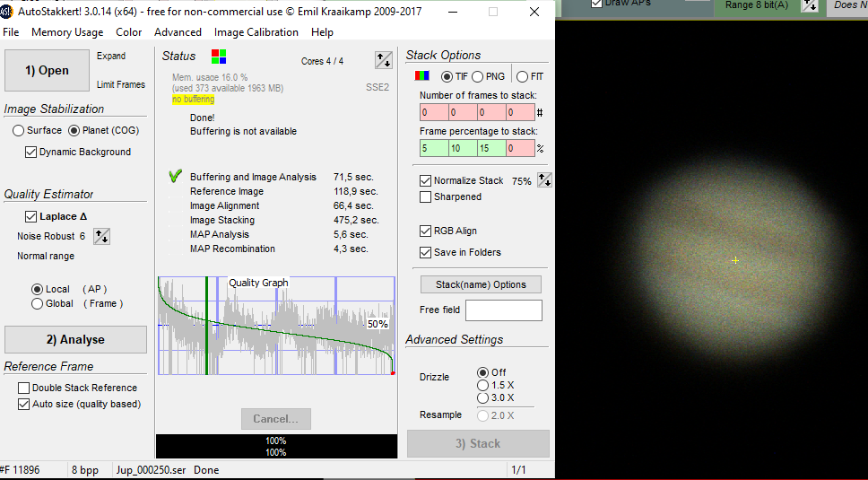Open the File menu

(11, 32)
